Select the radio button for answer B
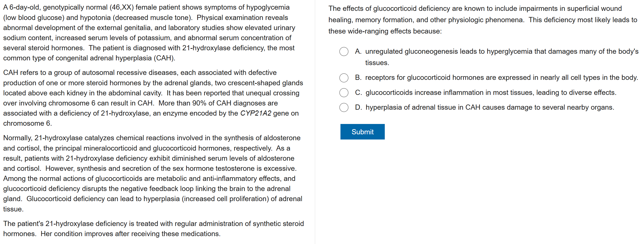This screenshot has height=244, width=644. coord(344,78)
